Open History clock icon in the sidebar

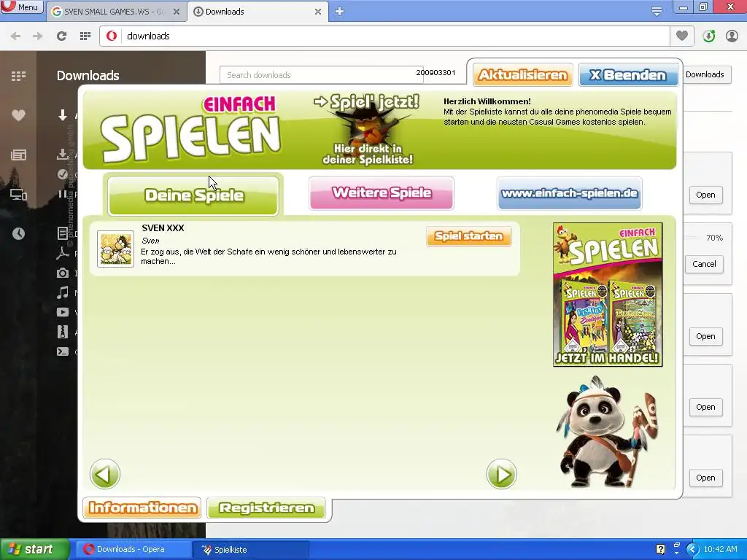click(18, 233)
